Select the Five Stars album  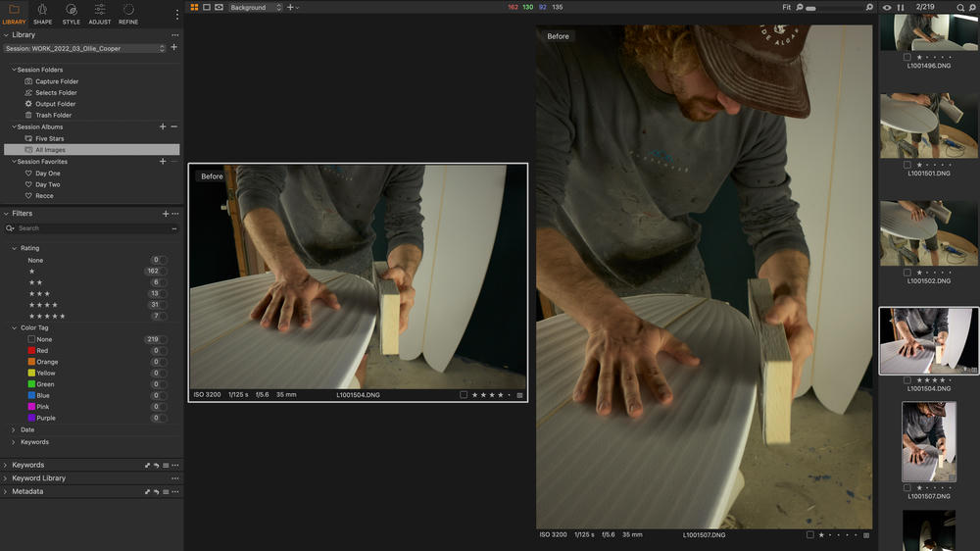[x=49, y=138]
